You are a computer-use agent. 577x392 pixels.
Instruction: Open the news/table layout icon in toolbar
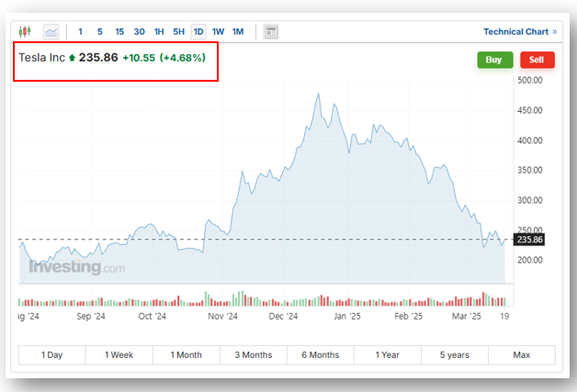271,32
